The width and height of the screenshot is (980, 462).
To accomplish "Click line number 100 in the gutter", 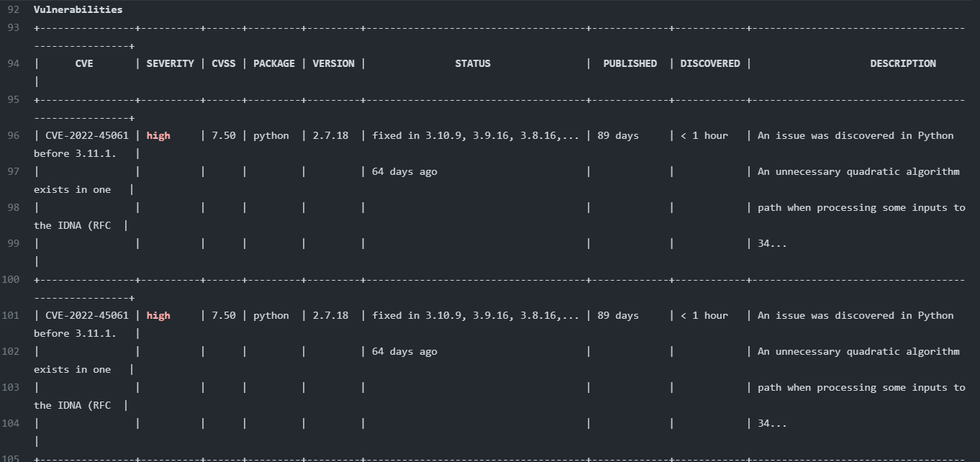I will [x=12, y=279].
